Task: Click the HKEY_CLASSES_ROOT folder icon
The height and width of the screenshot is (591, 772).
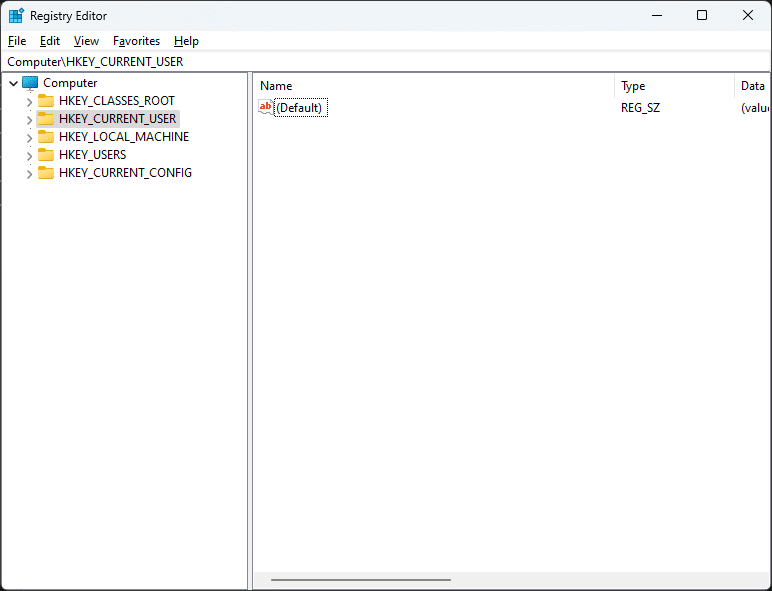Action: (x=46, y=100)
